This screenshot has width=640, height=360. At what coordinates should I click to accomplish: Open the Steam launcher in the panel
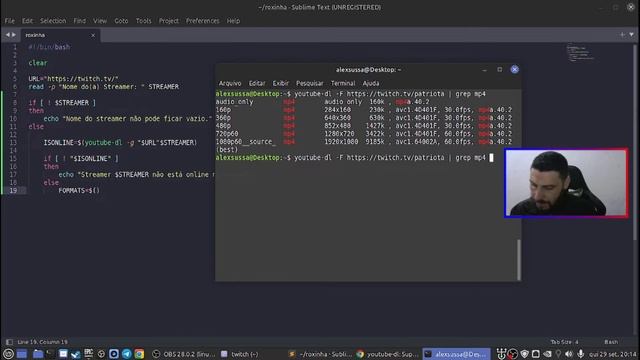coord(76,354)
